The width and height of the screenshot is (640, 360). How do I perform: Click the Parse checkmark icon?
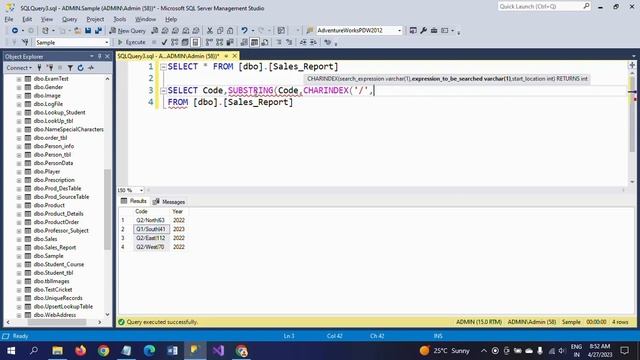click(x=164, y=42)
